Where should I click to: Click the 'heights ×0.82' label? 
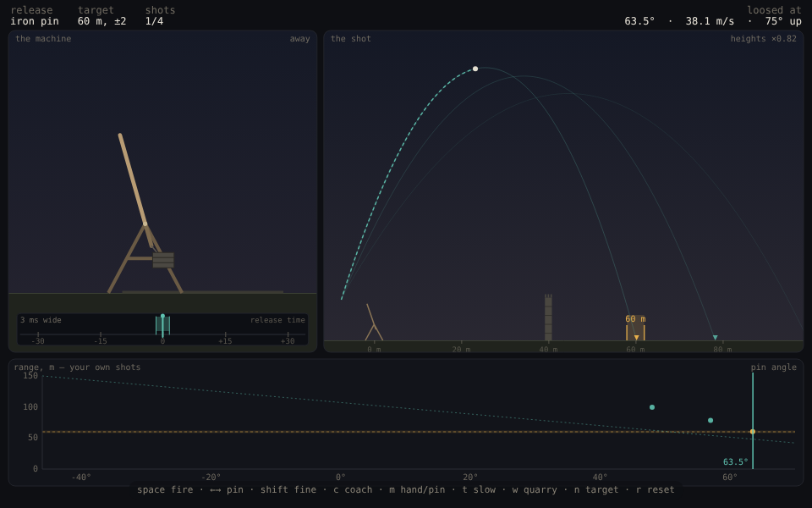click(x=763, y=39)
